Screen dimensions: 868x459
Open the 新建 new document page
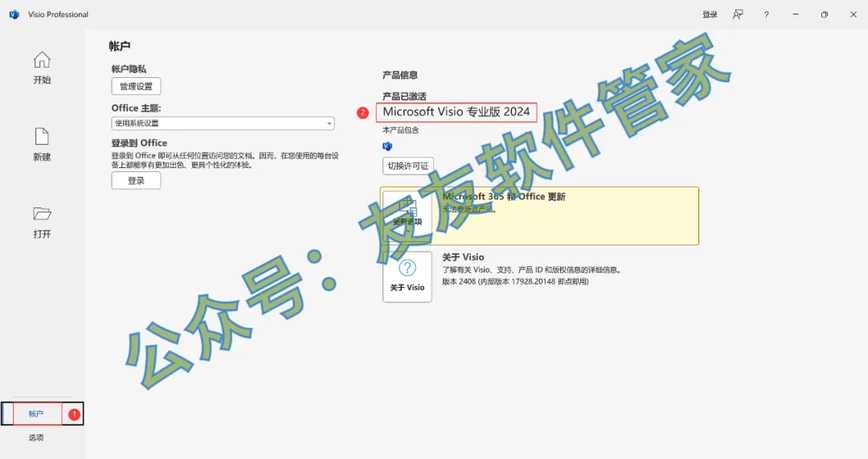click(x=42, y=145)
